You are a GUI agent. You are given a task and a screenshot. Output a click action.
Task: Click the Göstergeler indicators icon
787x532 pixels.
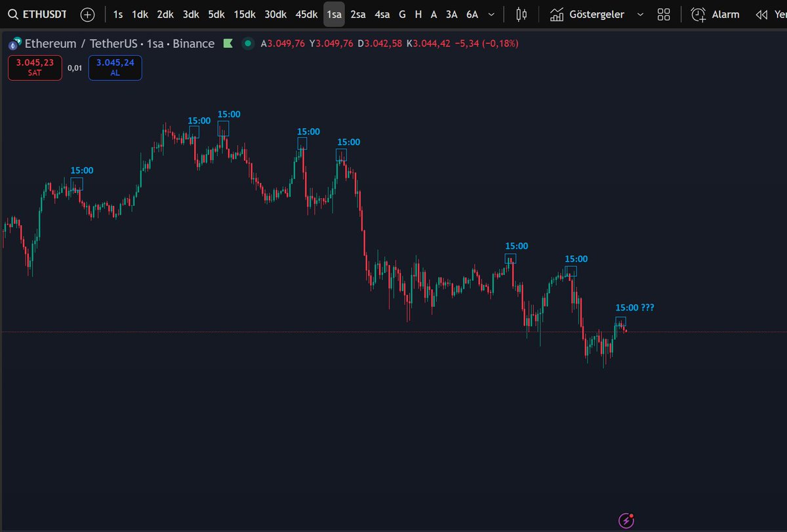pos(555,14)
